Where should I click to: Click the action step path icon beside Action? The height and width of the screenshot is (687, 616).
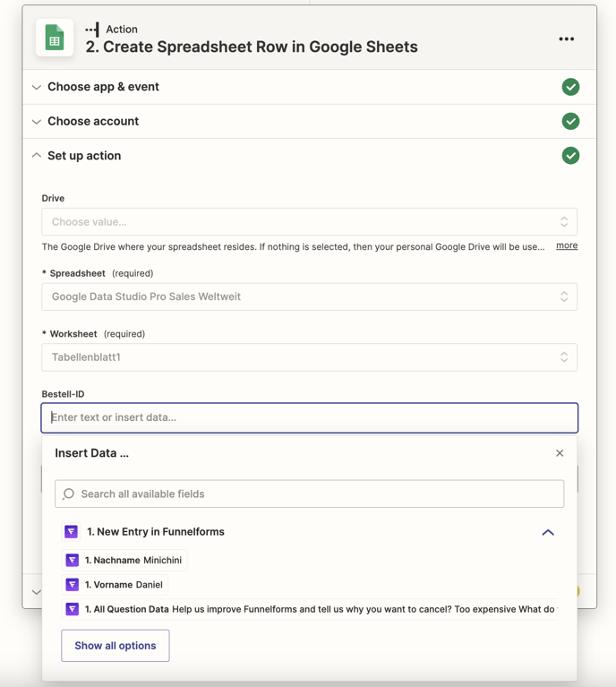pos(92,30)
